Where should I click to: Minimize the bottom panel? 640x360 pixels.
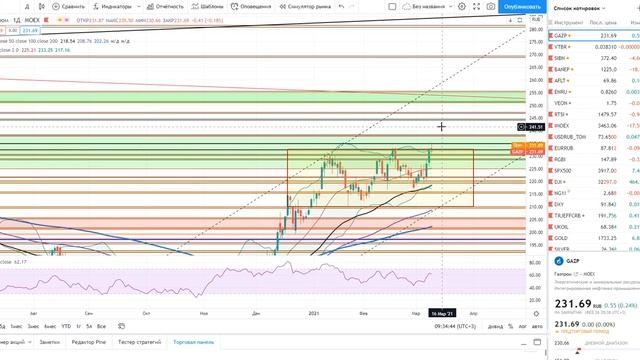click(x=524, y=343)
